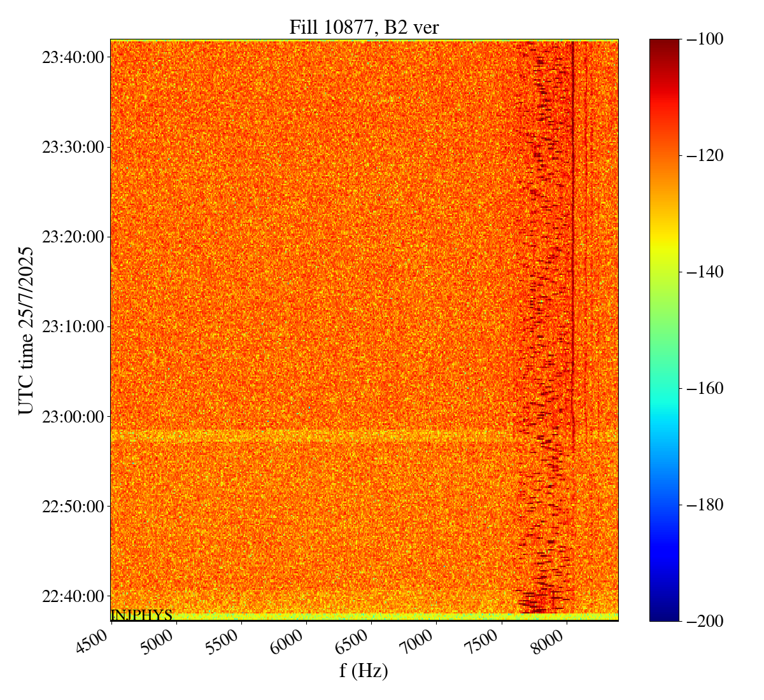Click the 'UTC time 25/7/2025' y-axis label
The image size is (764, 700).
tap(25, 330)
